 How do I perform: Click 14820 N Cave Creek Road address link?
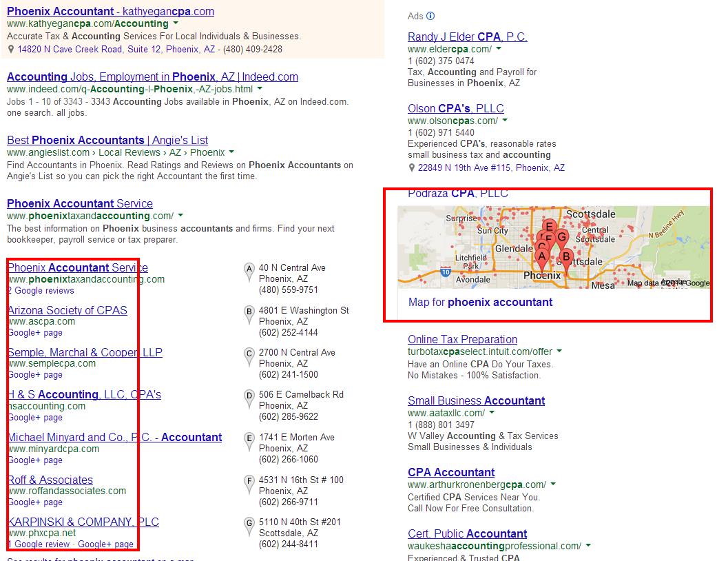pos(116,49)
